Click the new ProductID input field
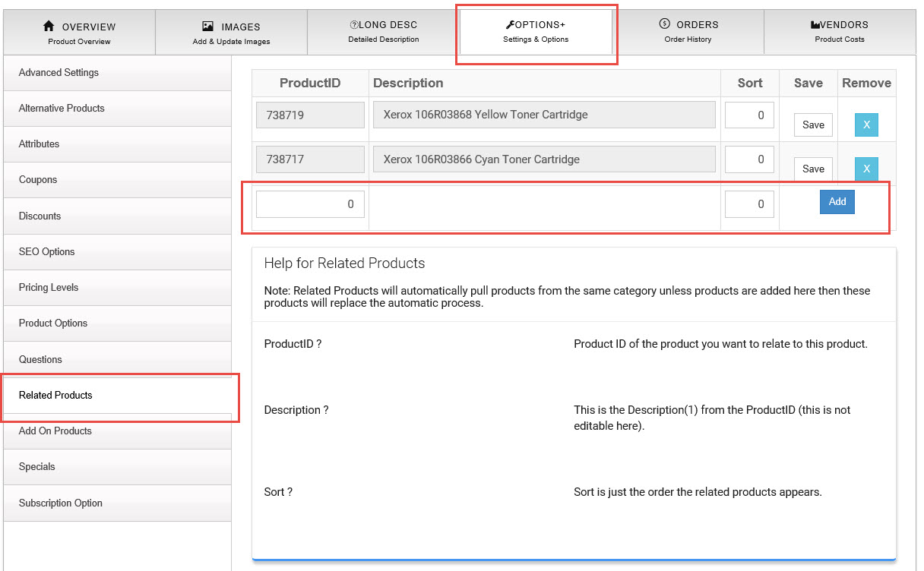The height and width of the screenshot is (571, 924). [310, 204]
